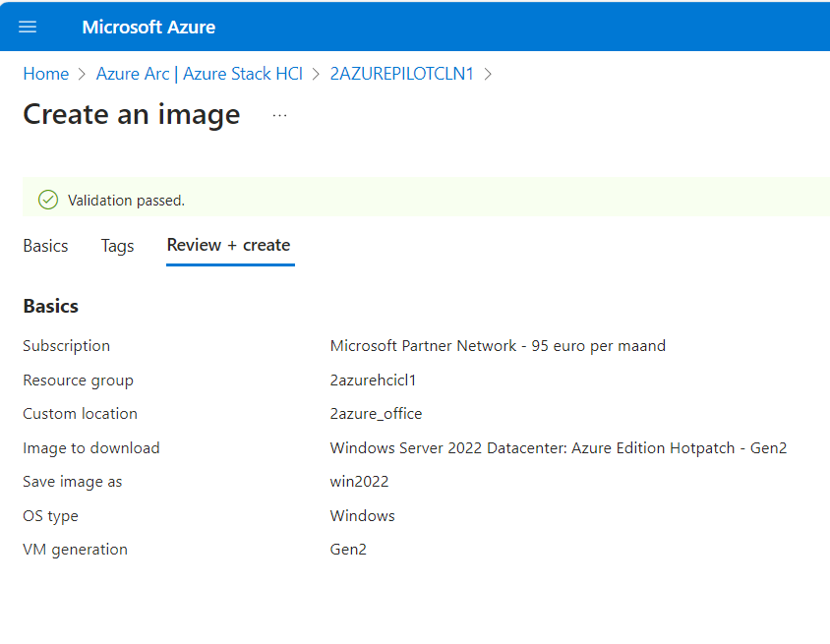Viewport: 830px width, 644px height.
Task: Click the OS type label
Action: pyautogui.click(x=51, y=516)
